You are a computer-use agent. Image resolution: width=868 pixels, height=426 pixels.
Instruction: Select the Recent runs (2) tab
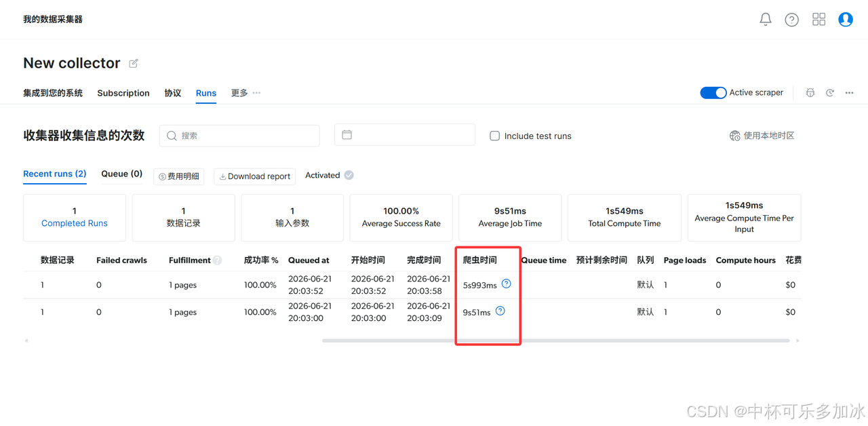point(55,174)
